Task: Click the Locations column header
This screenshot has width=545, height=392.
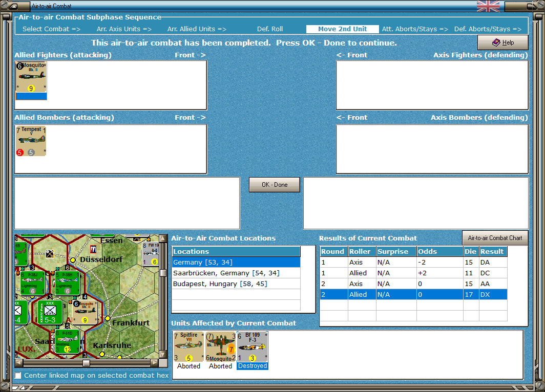Action: coord(236,251)
